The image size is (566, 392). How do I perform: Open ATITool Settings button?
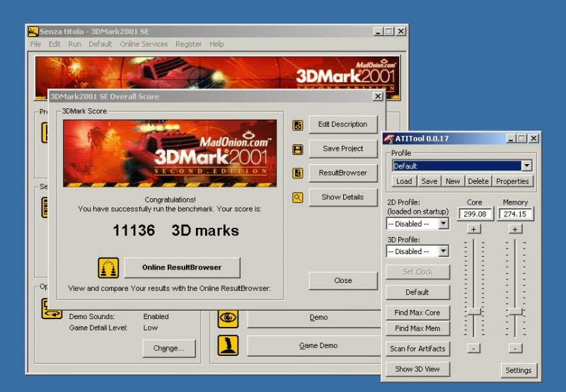point(519,370)
